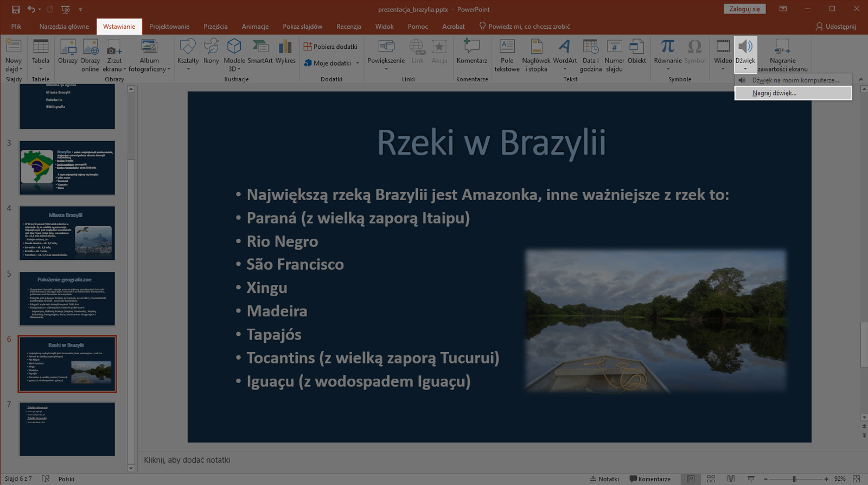Switch to Pokaz slajdów tab
868x485 pixels.
pyautogui.click(x=302, y=27)
